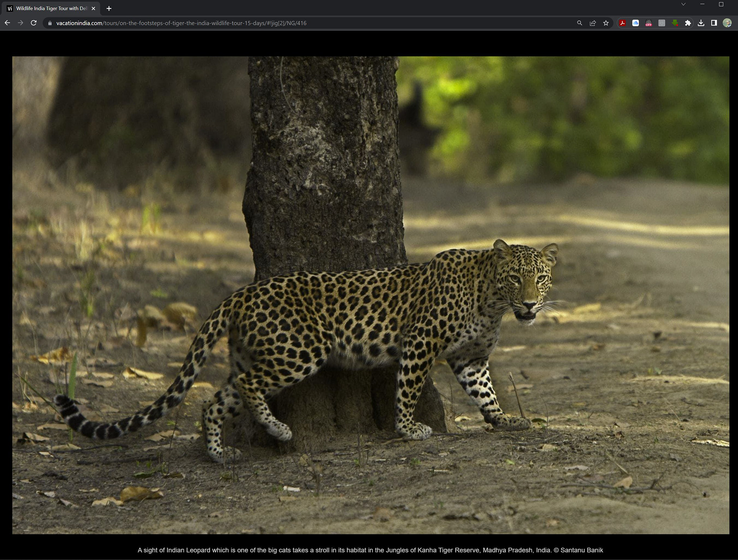Click the zoom magnifier in address bar
Screen dimensions: 738x560
pyautogui.click(x=580, y=23)
